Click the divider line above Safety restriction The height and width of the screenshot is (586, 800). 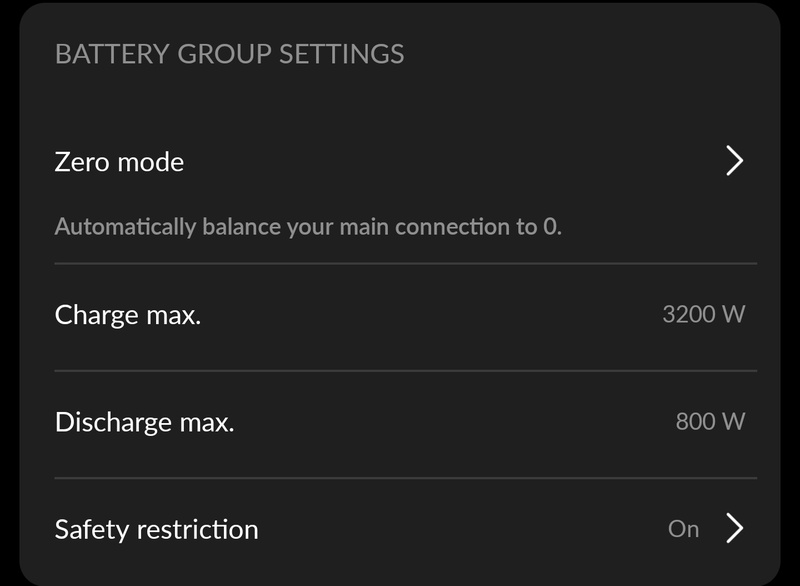tap(405, 478)
